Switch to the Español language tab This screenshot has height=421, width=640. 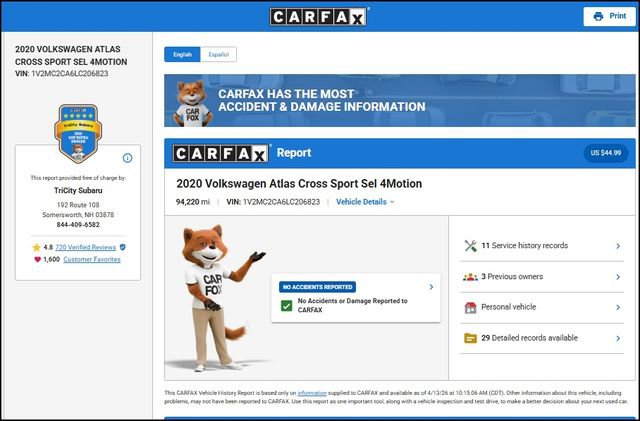217,54
